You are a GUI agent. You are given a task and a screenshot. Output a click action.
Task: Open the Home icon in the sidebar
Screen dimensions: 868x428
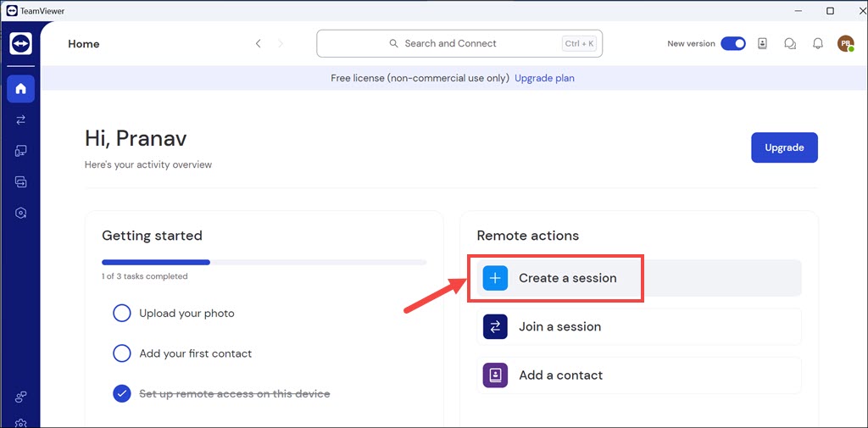20,88
